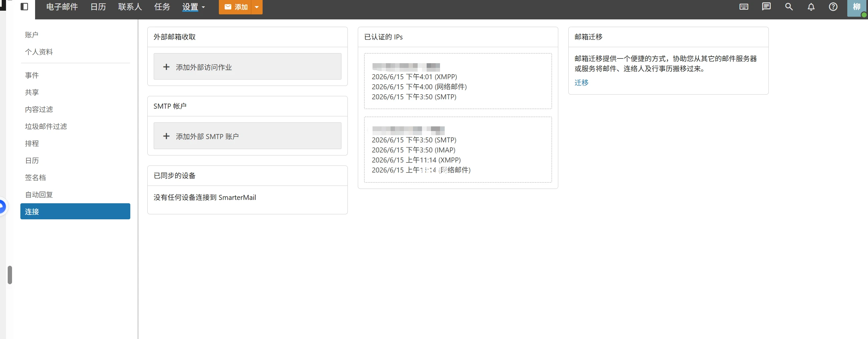The image size is (868, 339).
Task: Select 自动回复 in settings sidebar
Action: pos(39,195)
